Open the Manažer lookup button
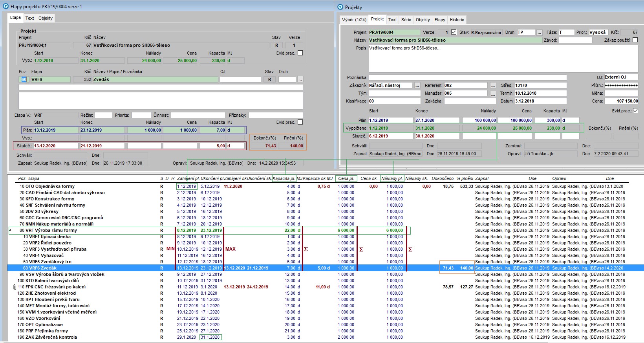Image resolution: width=644 pixels, height=343 pixels. [493, 94]
